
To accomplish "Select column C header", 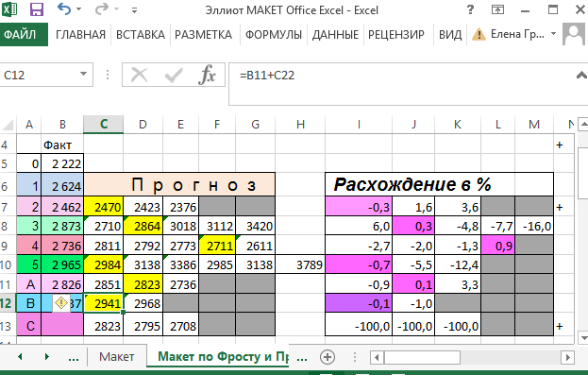I will pyautogui.click(x=104, y=125).
